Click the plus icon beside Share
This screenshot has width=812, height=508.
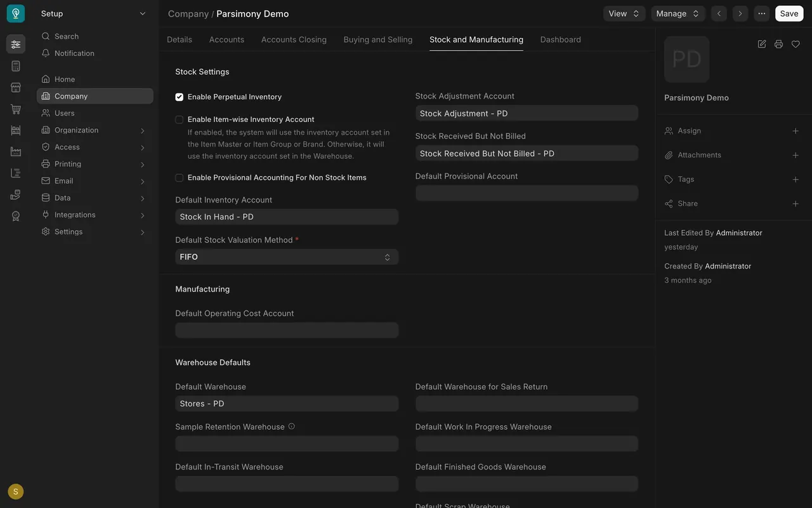(x=796, y=204)
